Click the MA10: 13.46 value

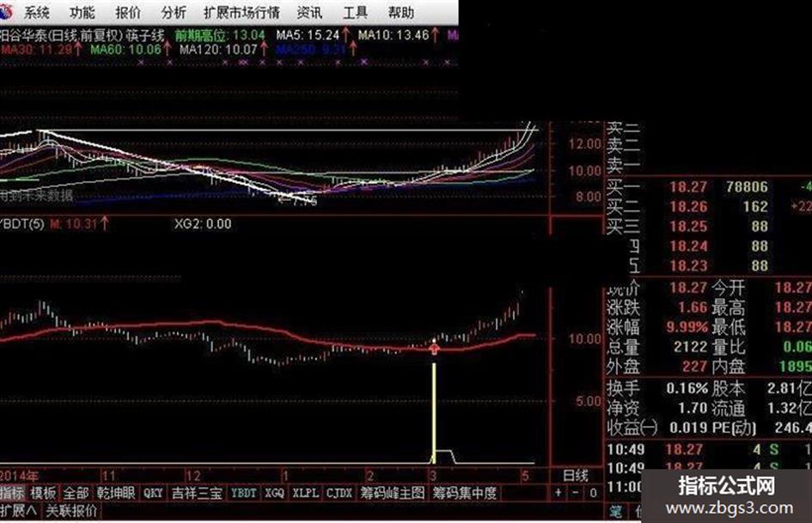[394, 35]
